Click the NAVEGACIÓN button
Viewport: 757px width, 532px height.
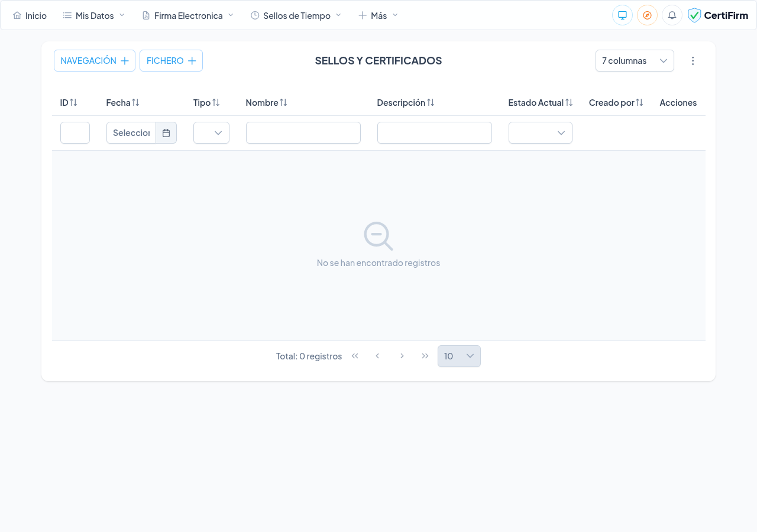(x=95, y=61)
